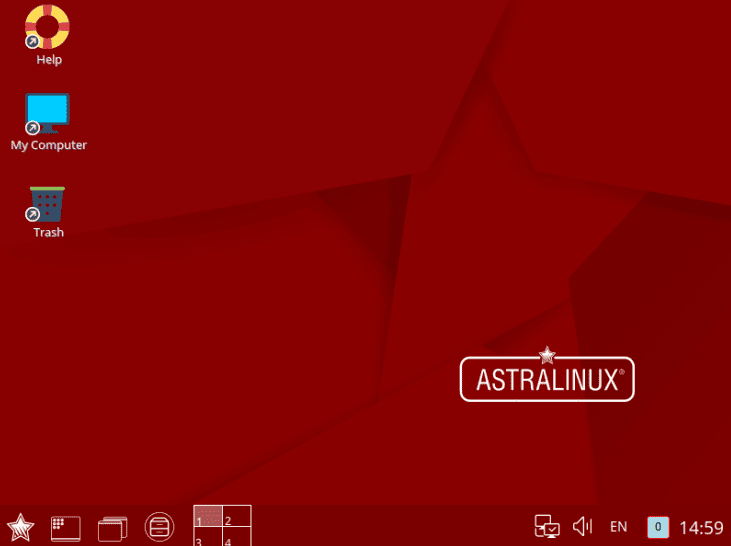Select the My Computer desktop icon
The height and width of the screenshot is (546, 731).
(x=47, y=114)
